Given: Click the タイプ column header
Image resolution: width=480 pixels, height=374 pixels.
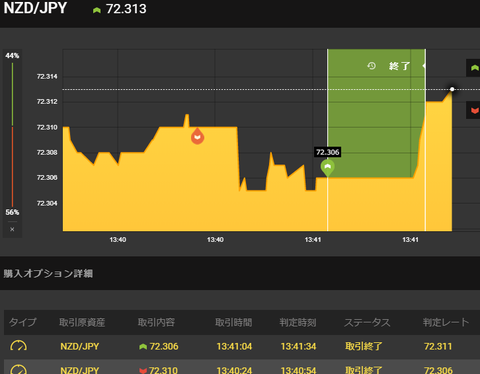Looking at the screenshot, I should click(x=23, y=322).
